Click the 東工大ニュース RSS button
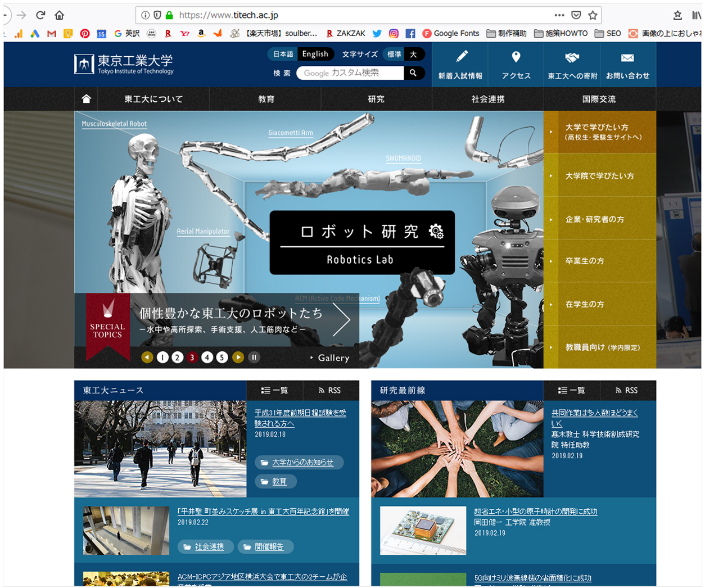705x588 pixels. [x=330, y=390]
